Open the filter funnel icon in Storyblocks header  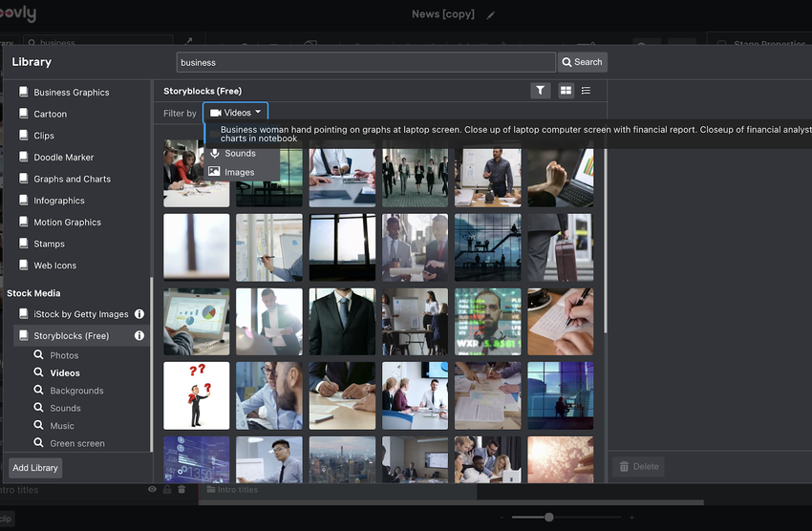(x=540, y=91)
